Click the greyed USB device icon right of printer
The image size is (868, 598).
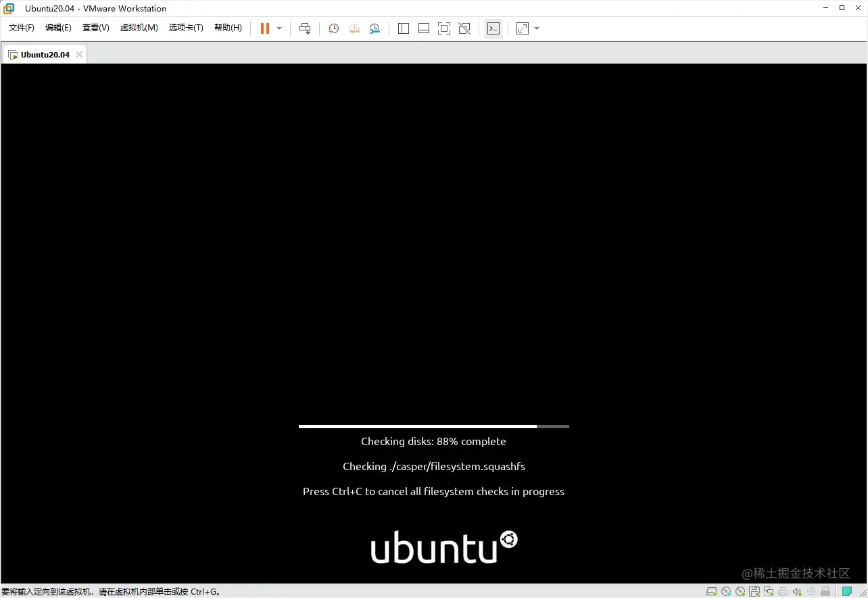[825, 591]
